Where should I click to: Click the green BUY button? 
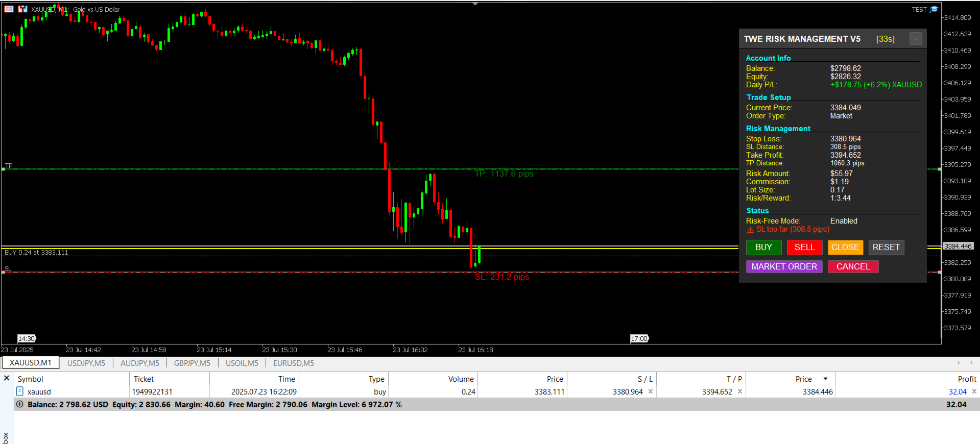(763, 248)
